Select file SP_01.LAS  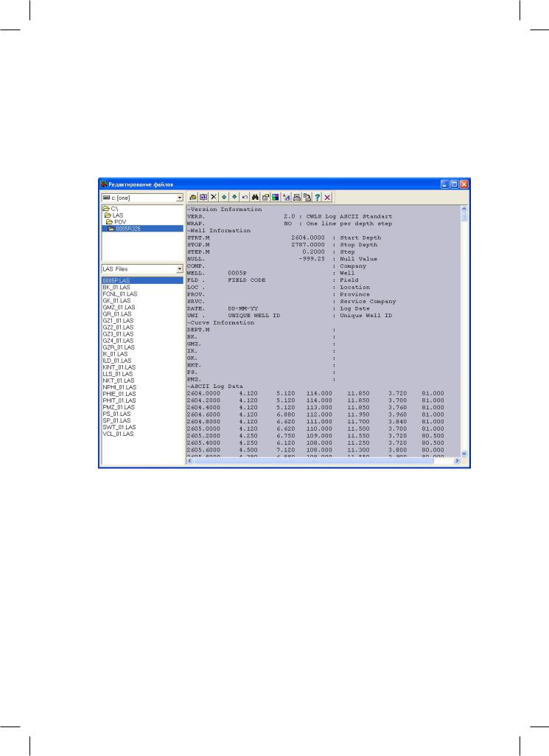[116, 421]
